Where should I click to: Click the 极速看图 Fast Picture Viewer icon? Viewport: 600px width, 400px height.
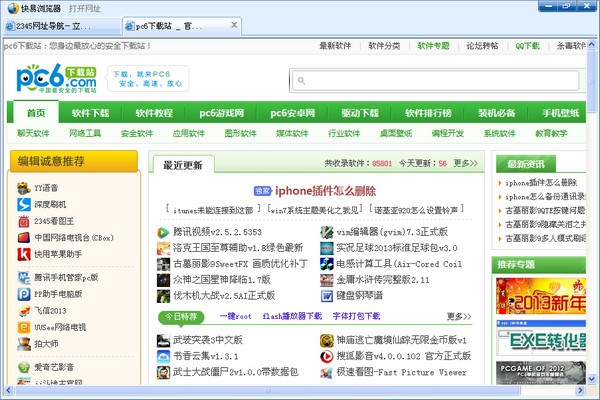coord(327,372)
